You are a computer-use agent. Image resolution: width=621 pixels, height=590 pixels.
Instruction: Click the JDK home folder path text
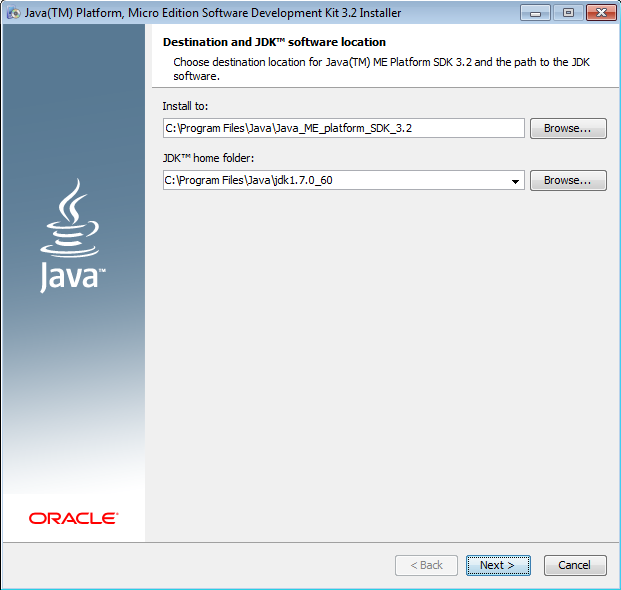[248, 180]
